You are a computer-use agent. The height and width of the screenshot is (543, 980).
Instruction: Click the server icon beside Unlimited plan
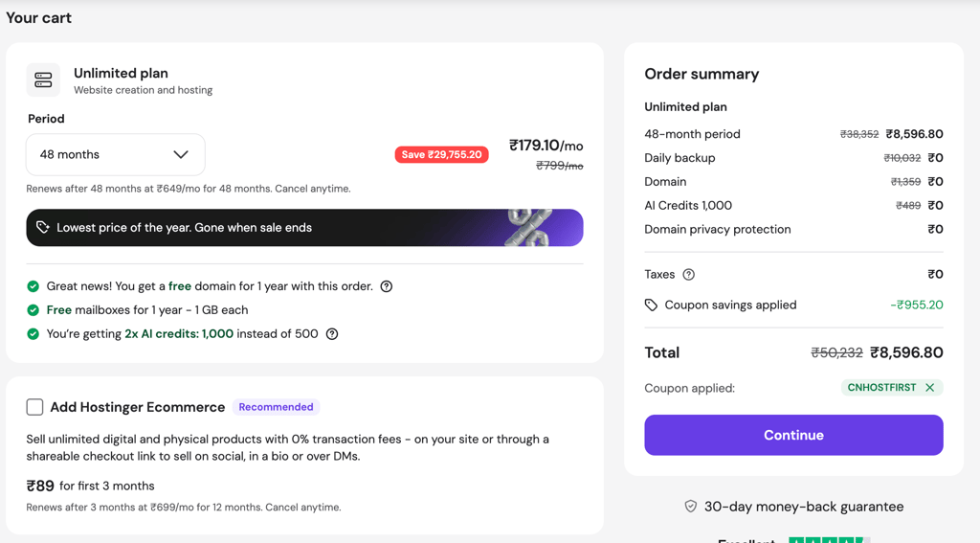(x=43, y=80)
